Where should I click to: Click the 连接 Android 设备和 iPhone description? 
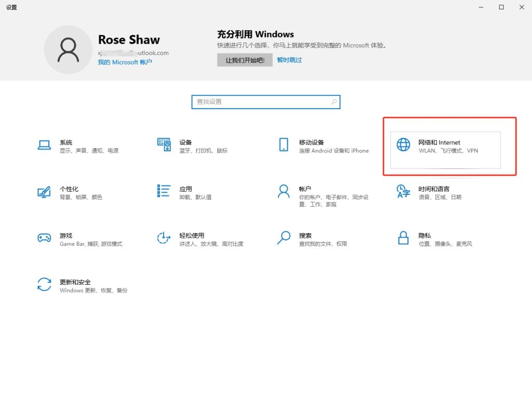point(334,151)
